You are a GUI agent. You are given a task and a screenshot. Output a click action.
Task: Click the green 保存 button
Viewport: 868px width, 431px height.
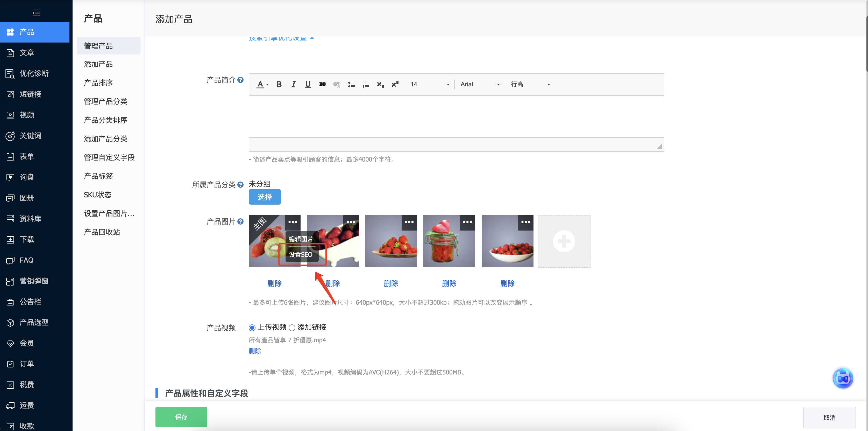click(x=181, y=417)
